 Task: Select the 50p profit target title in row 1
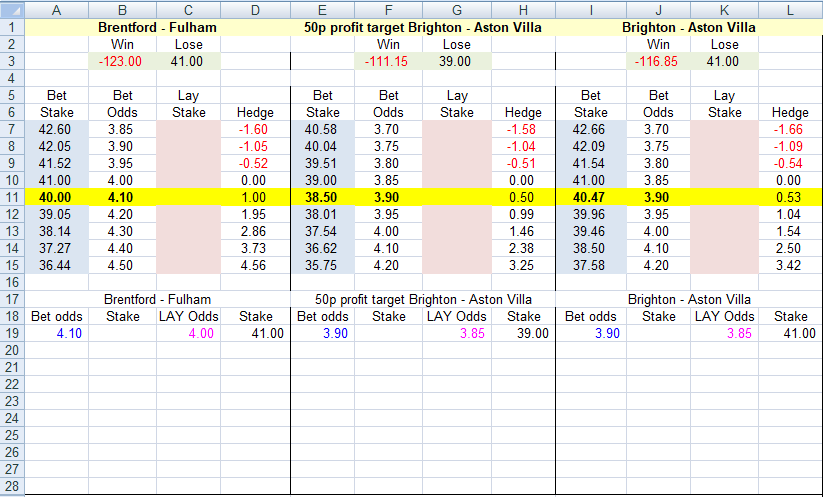(423, 28)
